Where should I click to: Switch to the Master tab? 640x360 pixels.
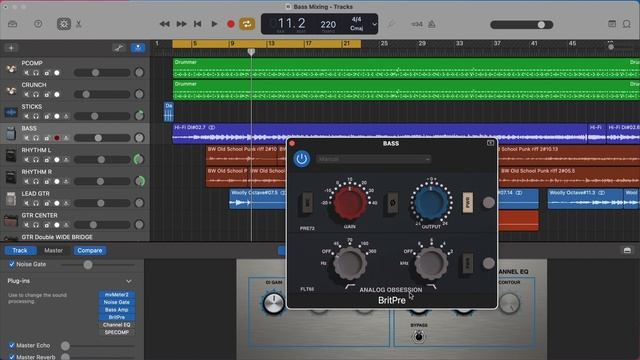53,250
